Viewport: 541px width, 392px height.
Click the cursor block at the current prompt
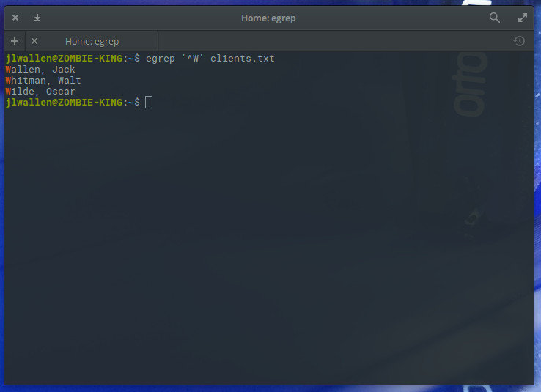(x=149, y=103)
